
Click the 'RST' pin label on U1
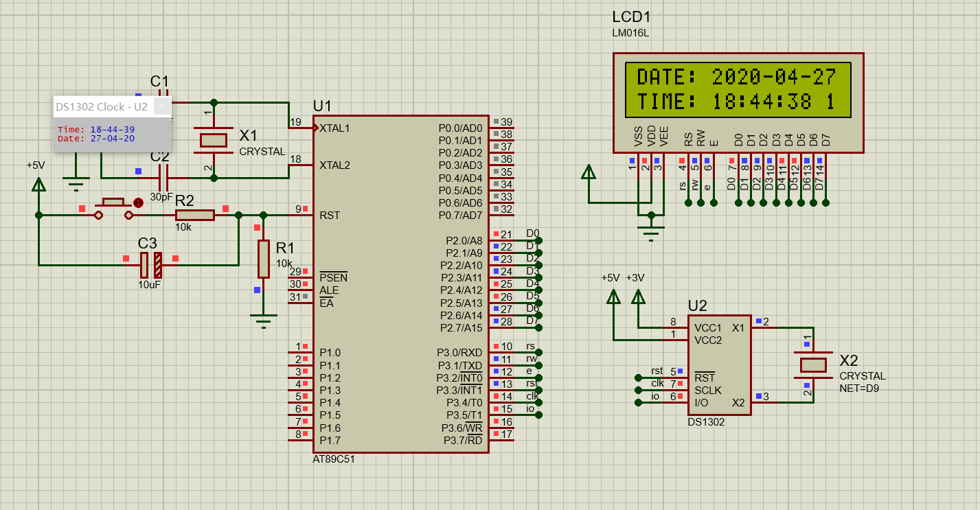(x=330, y=216)
